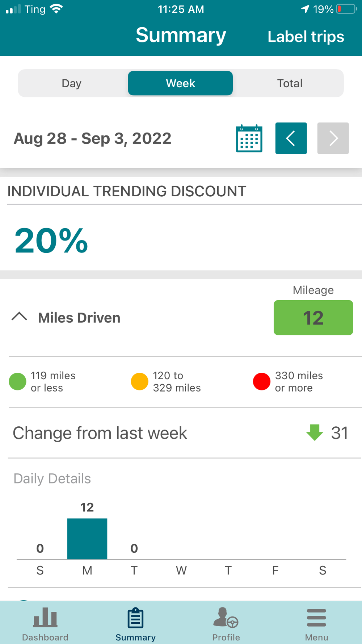The height and width of the screenshot is (644, 362).
Task: Tap the green 119 miles legend dot
Action: (17, 381)
